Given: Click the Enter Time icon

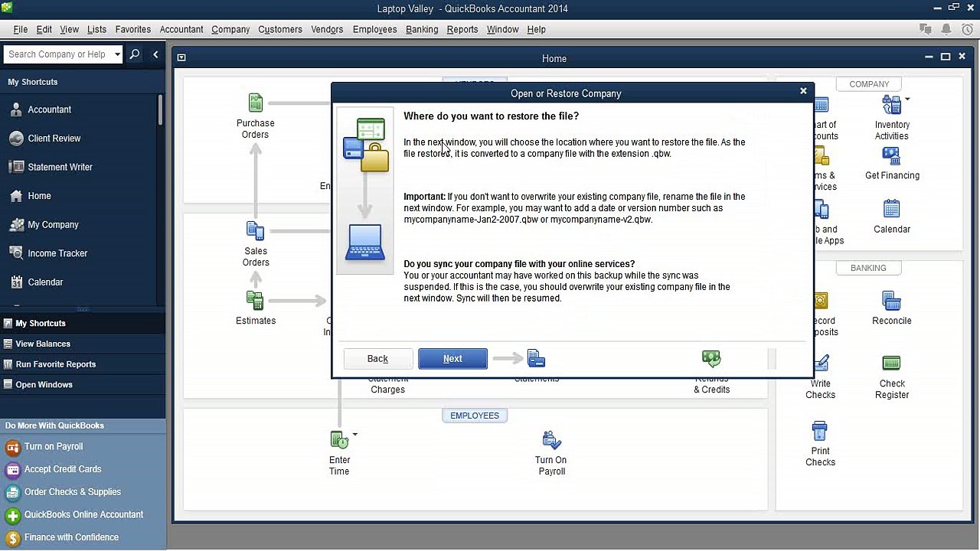Looking at the screenshot, I should 339,439.
